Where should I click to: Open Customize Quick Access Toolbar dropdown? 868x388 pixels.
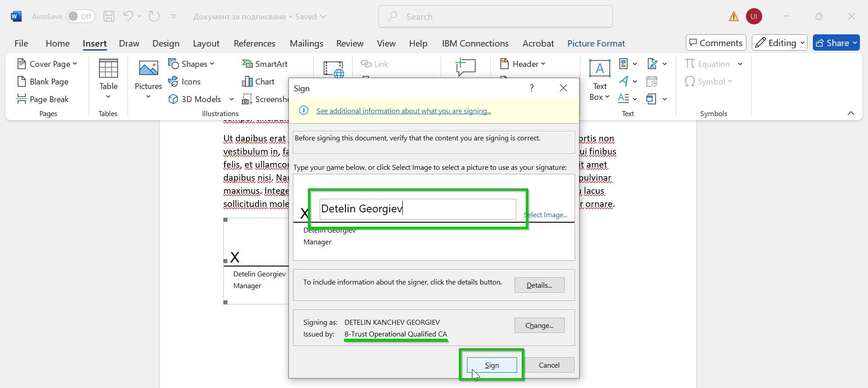[x=174, y=16]
